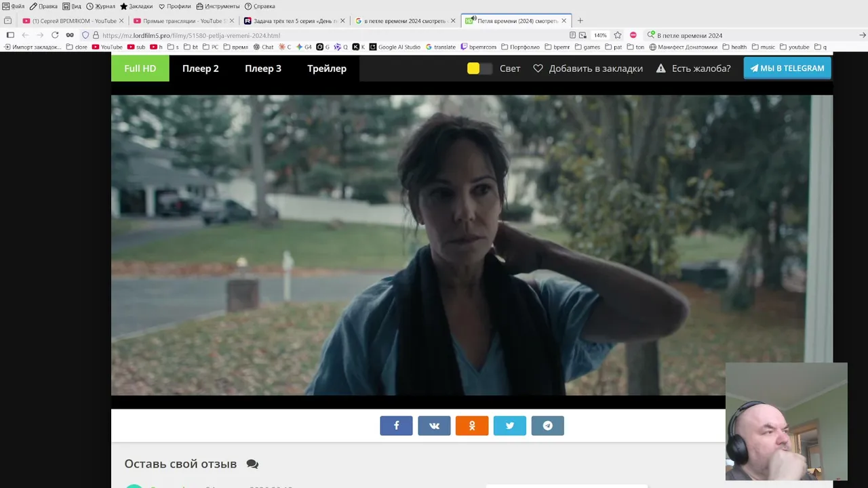
Task: Open the Справка menu
Action: [x=260, y=6]
